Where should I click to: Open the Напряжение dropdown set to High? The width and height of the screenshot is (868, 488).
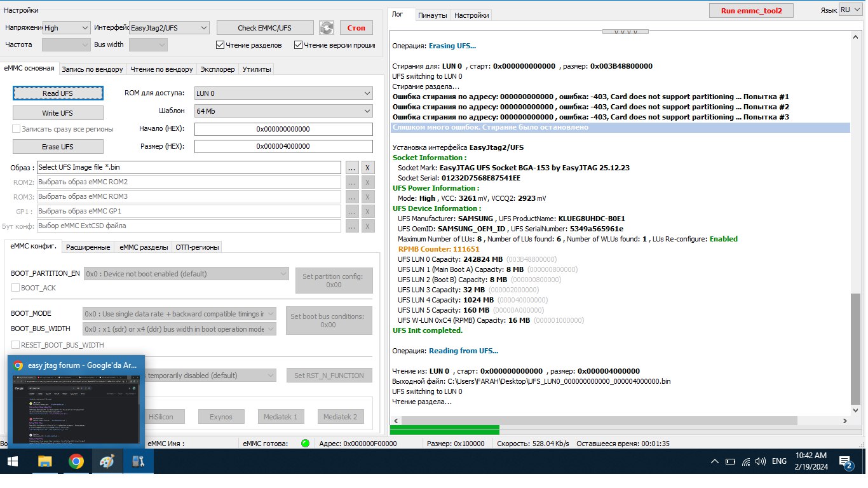67,28
